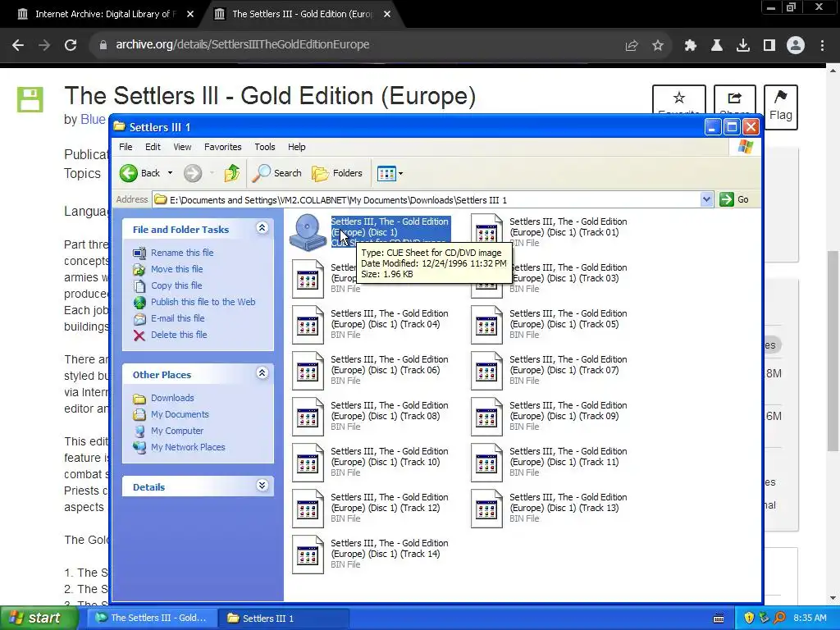840x630 pixels.
Task: Select the Track 13 BIN file icon
Action: (x=486, y=509)
